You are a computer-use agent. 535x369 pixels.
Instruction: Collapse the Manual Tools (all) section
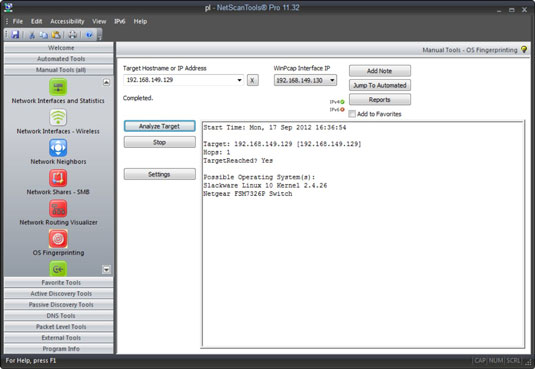pyautogui.click(x=59, y=70)
